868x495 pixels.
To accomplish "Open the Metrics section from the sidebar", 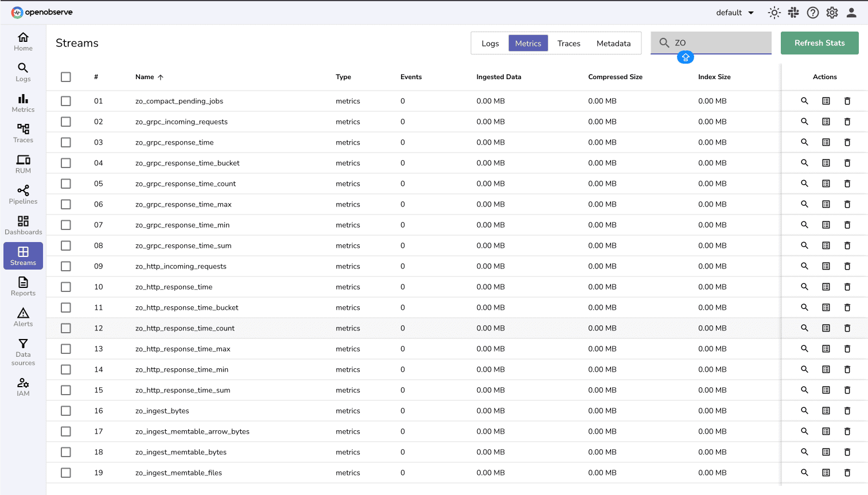I will tap(23, 103).
